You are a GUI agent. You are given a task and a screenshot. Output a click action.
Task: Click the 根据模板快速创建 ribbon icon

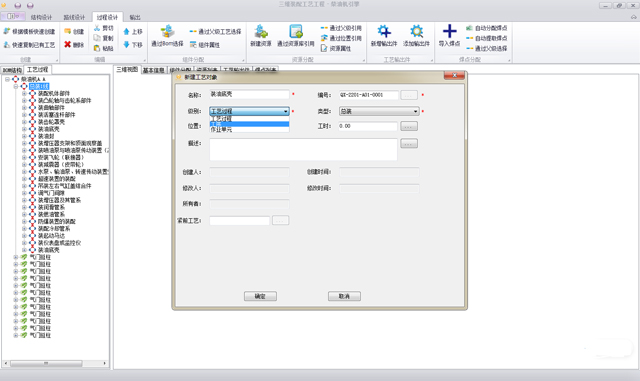tap(7, 31)
